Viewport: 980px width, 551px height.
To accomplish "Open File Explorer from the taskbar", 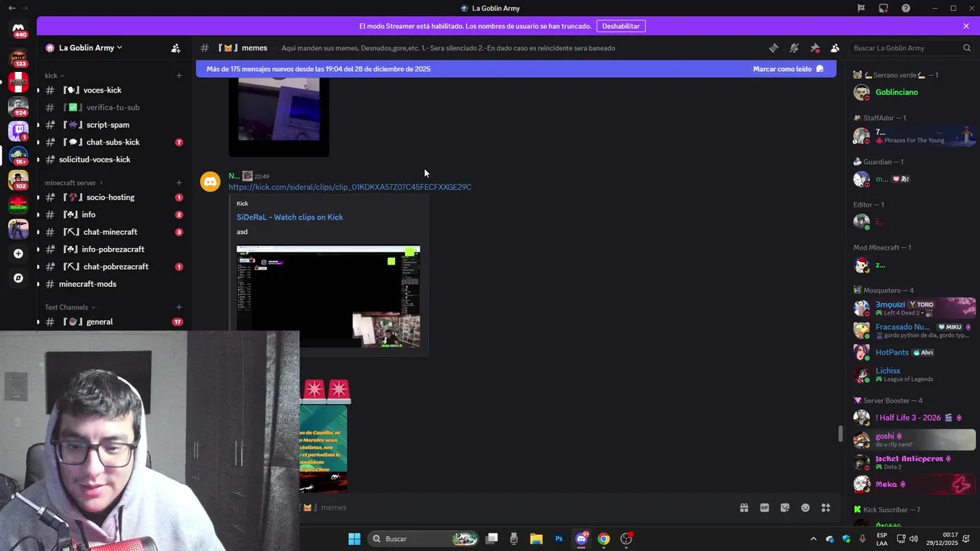I will point(536,539).
